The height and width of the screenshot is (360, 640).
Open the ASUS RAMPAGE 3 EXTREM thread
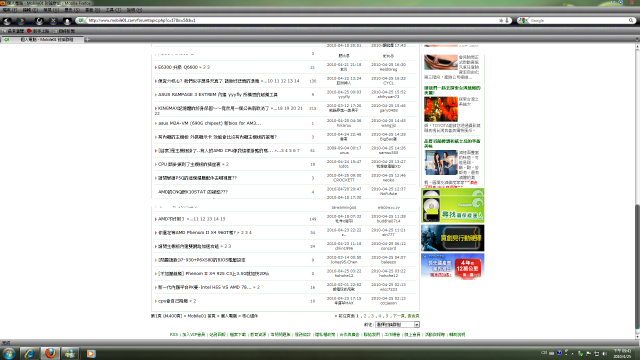pos(218,95)
